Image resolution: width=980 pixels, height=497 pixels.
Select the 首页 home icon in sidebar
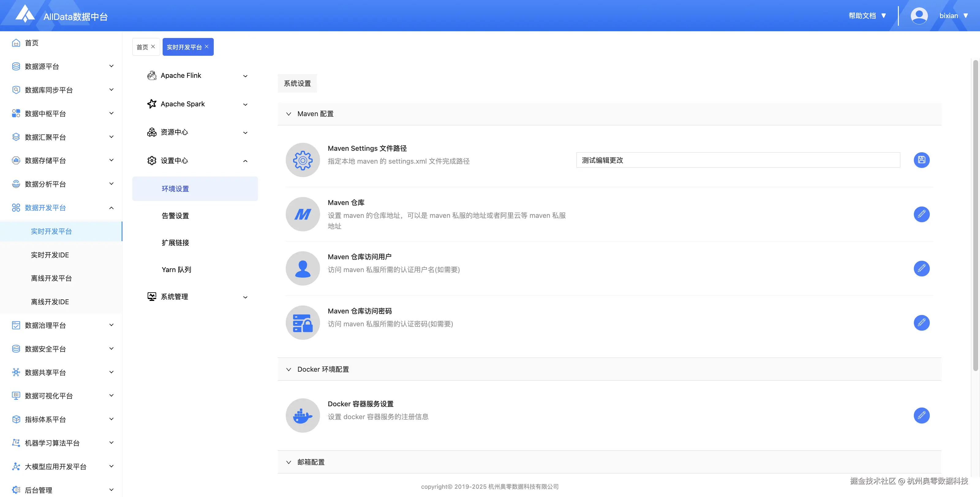(x=16, y=43)
